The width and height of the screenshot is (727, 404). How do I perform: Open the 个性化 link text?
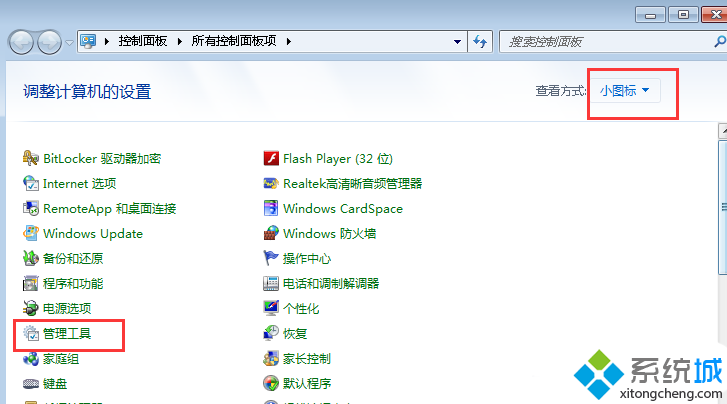[x=301, y=308]
